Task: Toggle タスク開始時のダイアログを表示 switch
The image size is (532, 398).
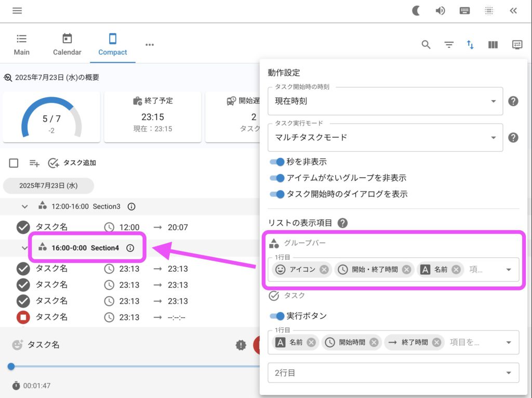Action: (x=277, y=194)
